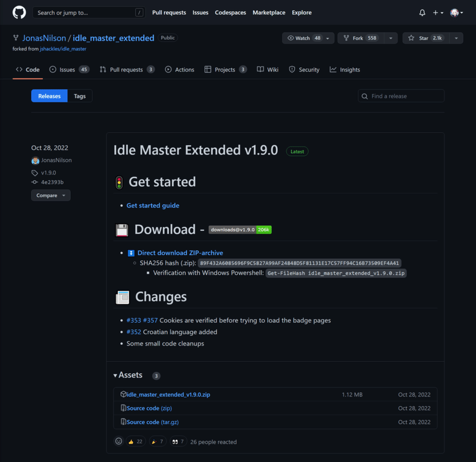Click the downloads@v1.9.0 206k badge
476x462 pixels.
click(240, 229)
